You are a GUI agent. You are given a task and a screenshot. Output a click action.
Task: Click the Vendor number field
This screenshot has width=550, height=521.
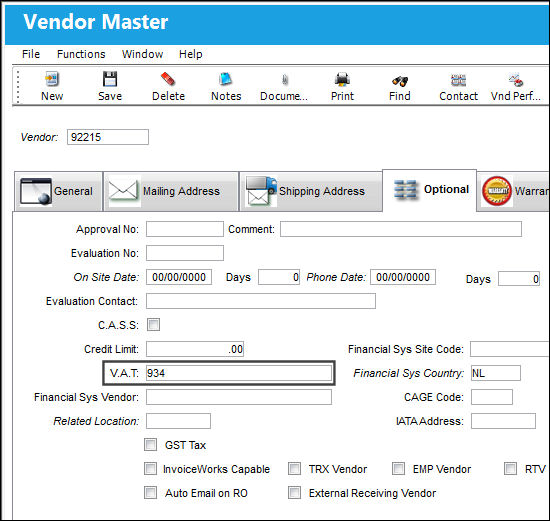(x=108, y=137)
